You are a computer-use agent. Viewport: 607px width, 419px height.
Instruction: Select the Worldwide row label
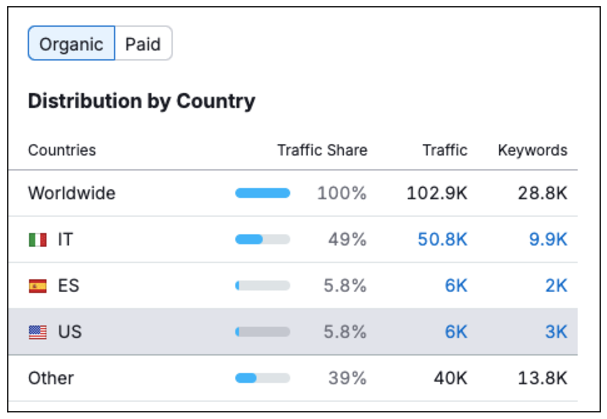click(x=71, y=193)
